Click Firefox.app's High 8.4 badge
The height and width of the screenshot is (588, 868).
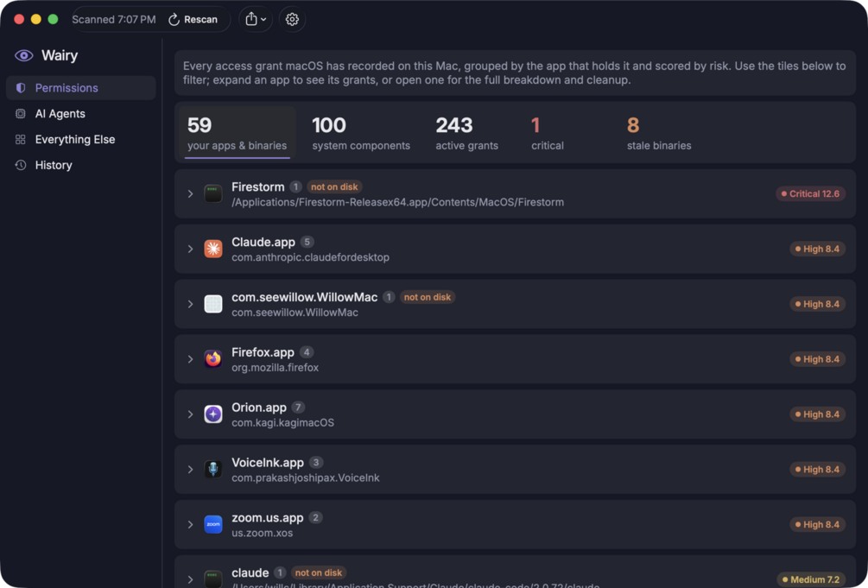pos(817,359)
